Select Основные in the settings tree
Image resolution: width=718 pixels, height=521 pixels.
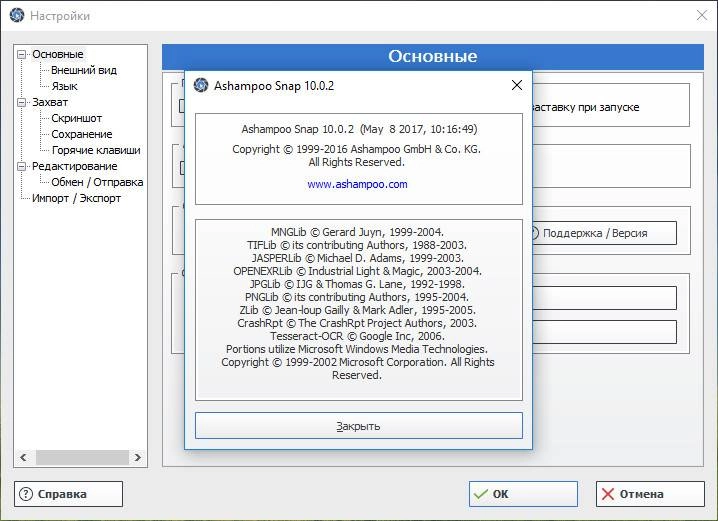[x=58, y=54]
